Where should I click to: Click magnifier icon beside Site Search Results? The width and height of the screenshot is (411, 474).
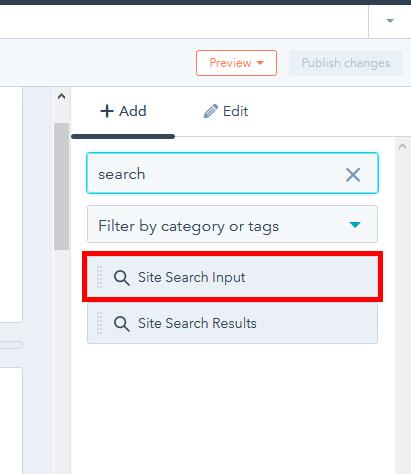point(121,323)
